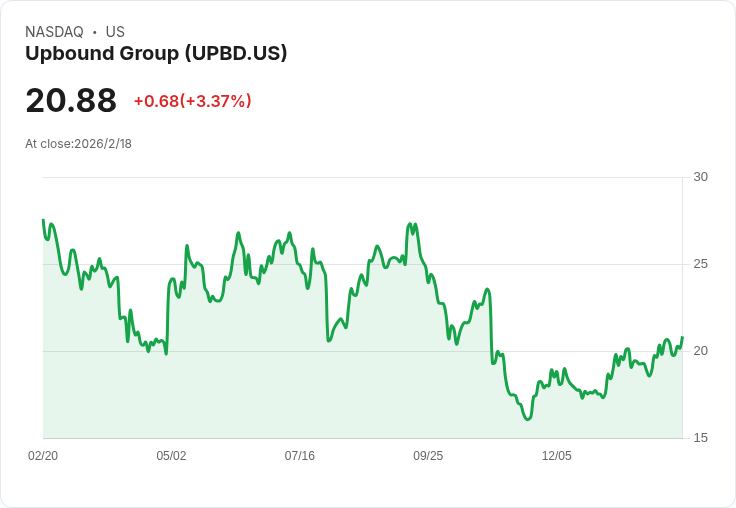Click the 02/20 date on the time axis
The width and height of the screenshot is (736, 508).
[x=43, y=456]
